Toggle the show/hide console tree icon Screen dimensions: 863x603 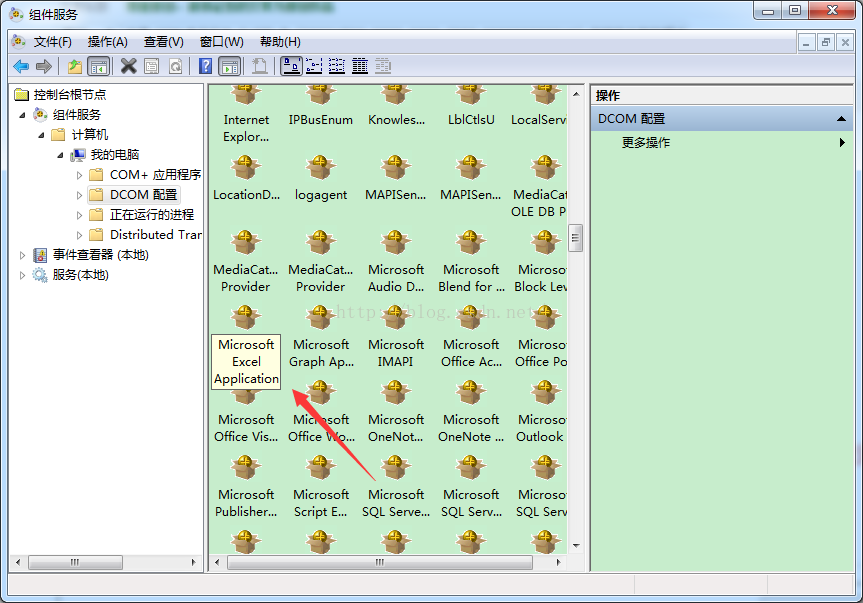pos(99,67)
